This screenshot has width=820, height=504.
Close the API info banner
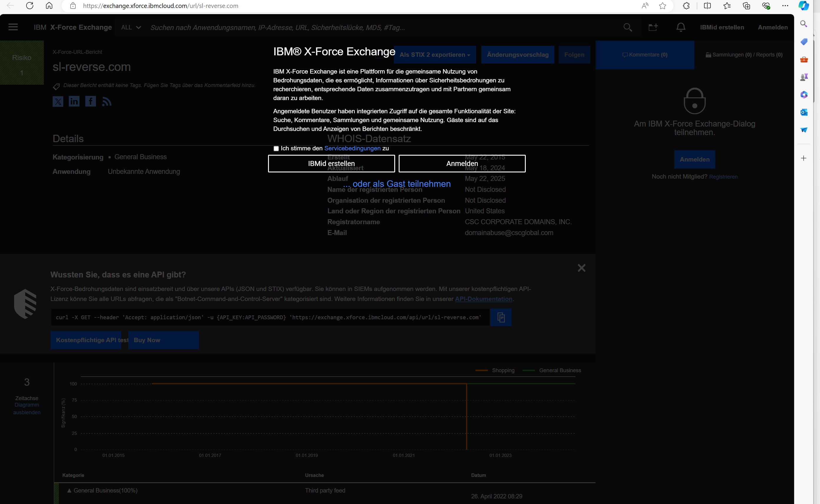pos(582,268)
